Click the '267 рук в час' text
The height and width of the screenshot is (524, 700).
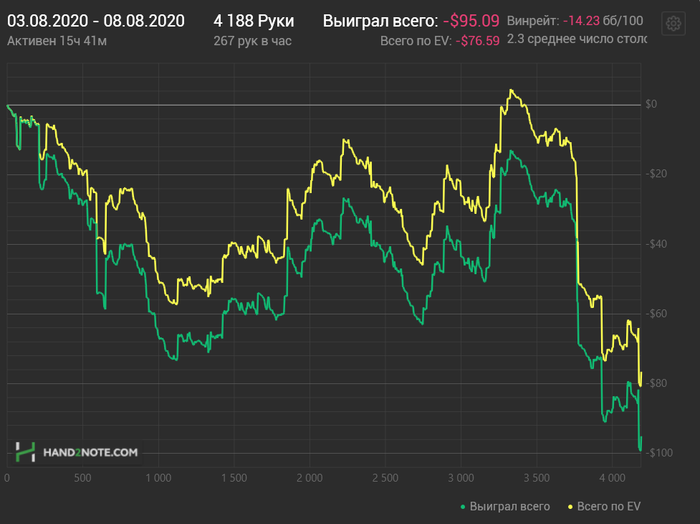(x=252, y=41)
